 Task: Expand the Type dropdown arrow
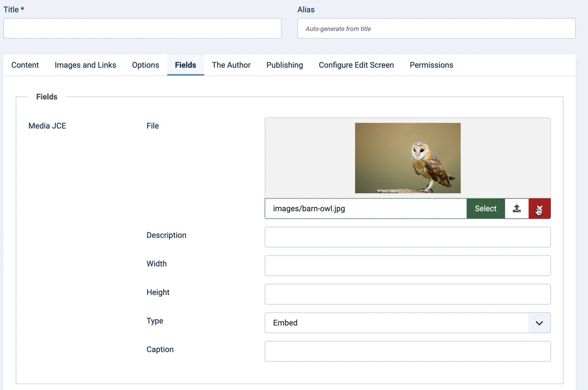point(539,323)
